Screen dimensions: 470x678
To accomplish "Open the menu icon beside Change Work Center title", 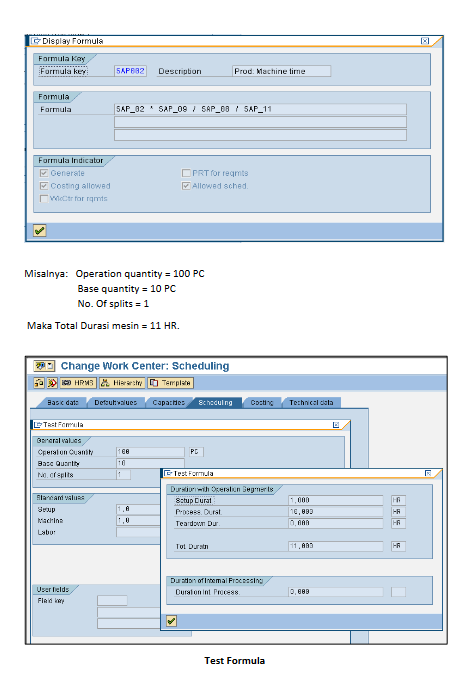I will pos(45,366).
